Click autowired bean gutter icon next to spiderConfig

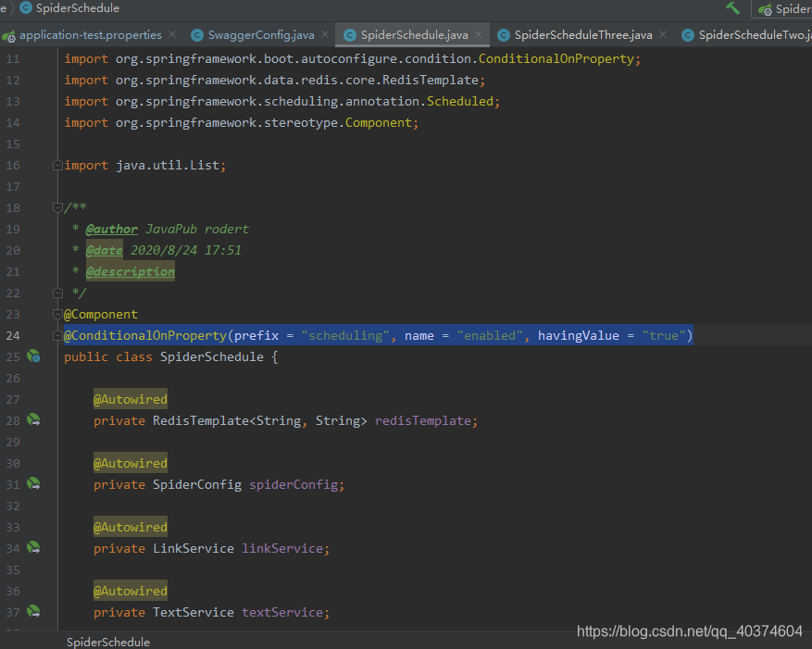click(x=33, y=484)
